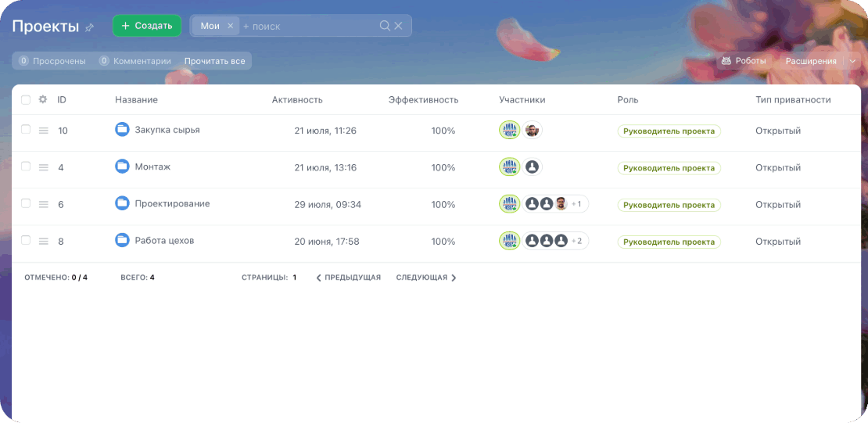Click the magnifier search icon

click(385, 26)
